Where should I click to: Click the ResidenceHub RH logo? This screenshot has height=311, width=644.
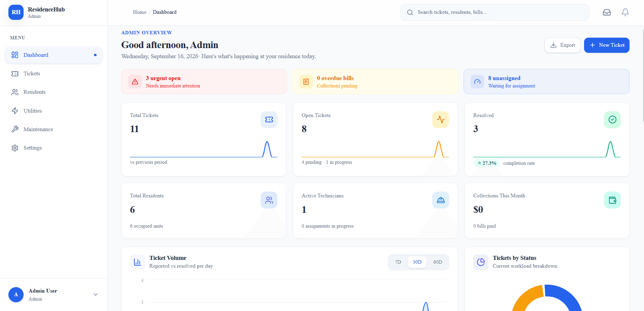click(x=16, y=12)
